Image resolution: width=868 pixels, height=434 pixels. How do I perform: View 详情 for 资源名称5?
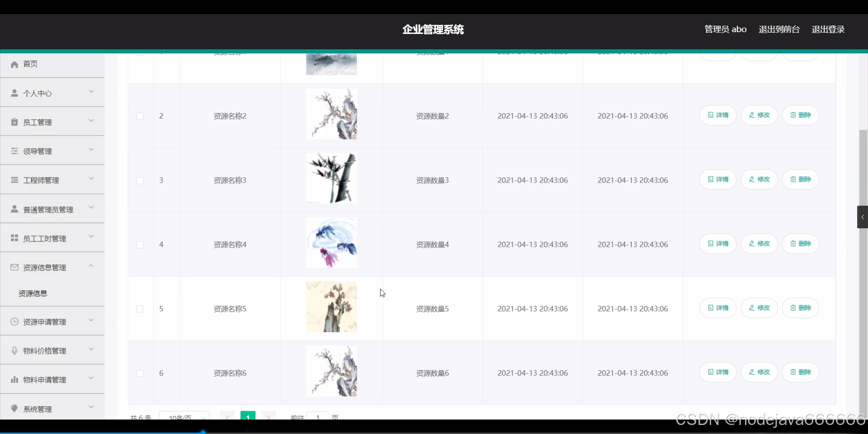tap(718, 308)
